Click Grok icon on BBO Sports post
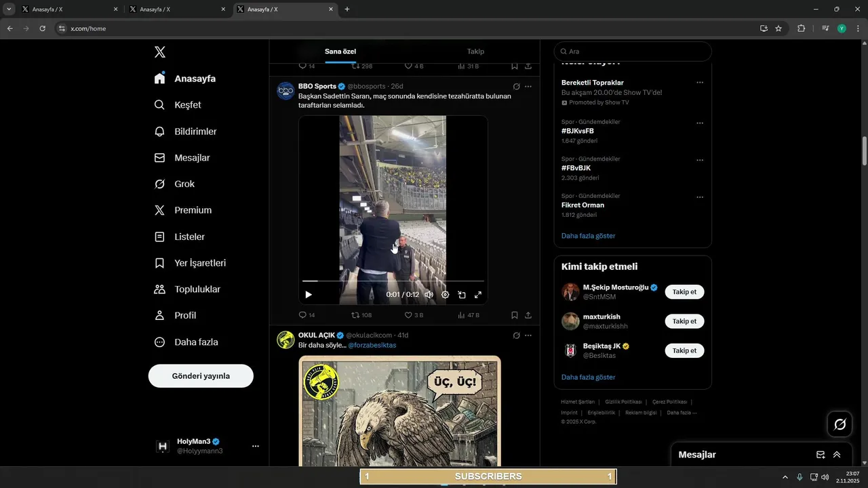The image size is (868, 488). [x=516, y=87]
